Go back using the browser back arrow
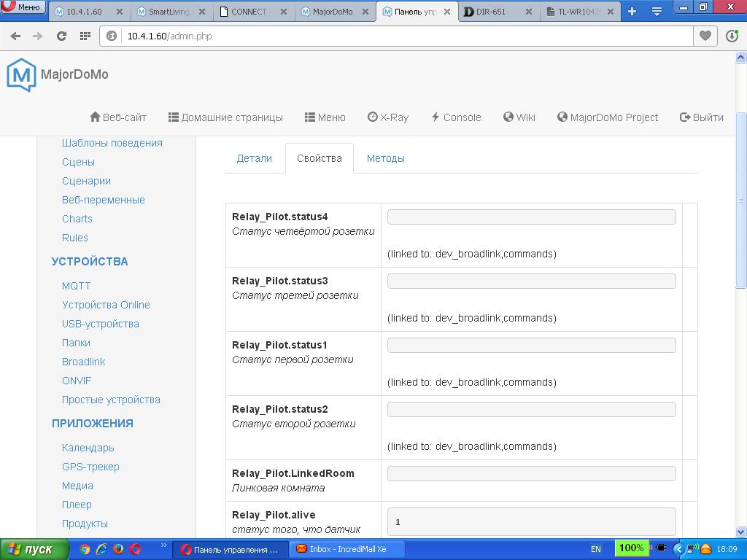 [x=15, y=36]
